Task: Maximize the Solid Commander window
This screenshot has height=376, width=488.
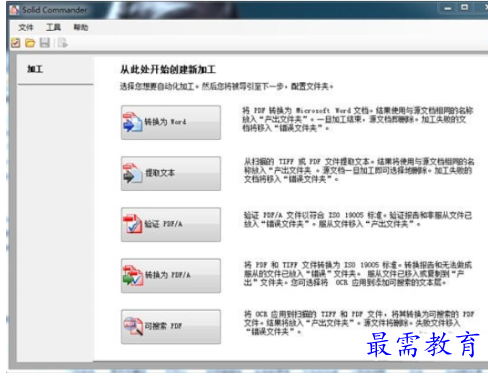Action: [465, 7]
